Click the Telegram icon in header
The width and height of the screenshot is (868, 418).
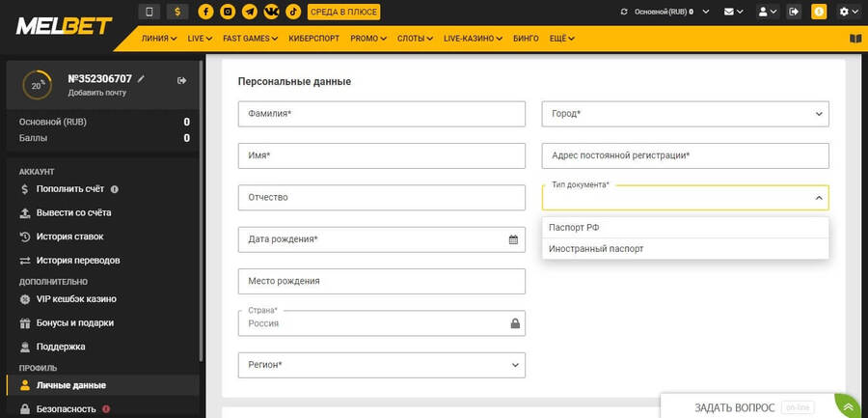tap(250, 12)
